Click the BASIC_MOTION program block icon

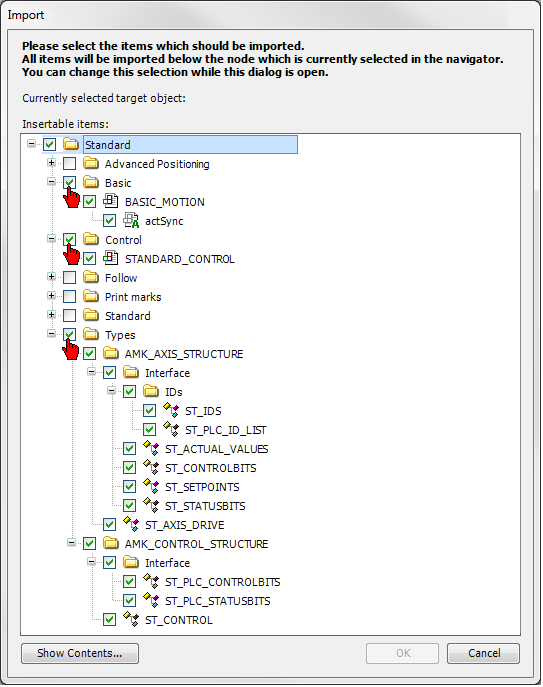pos(110,202)
